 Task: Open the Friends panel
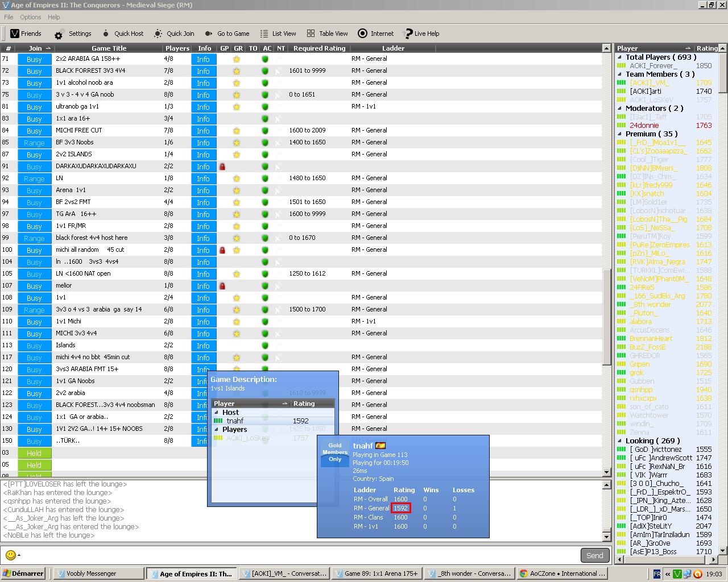click(26, 34)
